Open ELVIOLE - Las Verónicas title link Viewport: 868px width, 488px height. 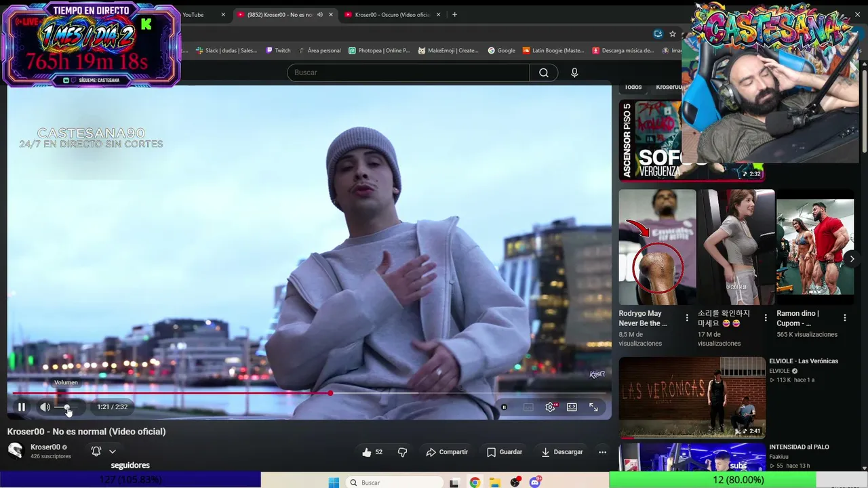pyautogui.click(x=804, y=361)
